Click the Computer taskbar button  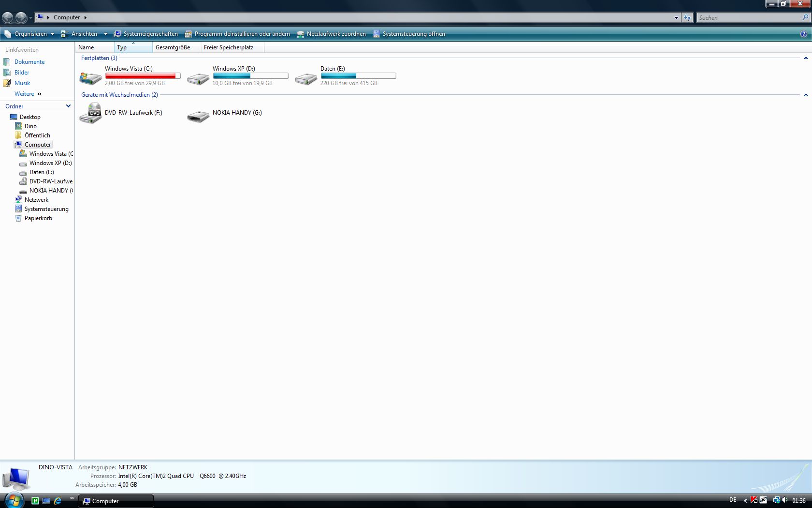[x=116, y=501]
